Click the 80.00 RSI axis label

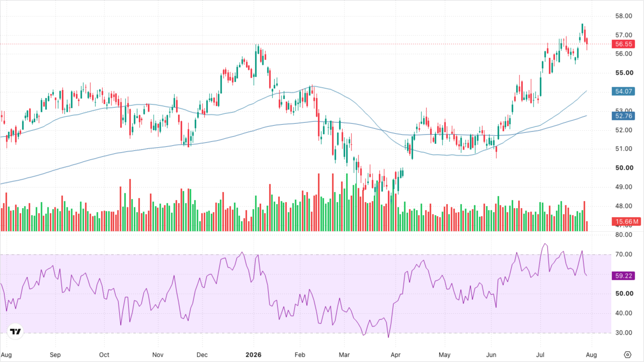[624, 235]
